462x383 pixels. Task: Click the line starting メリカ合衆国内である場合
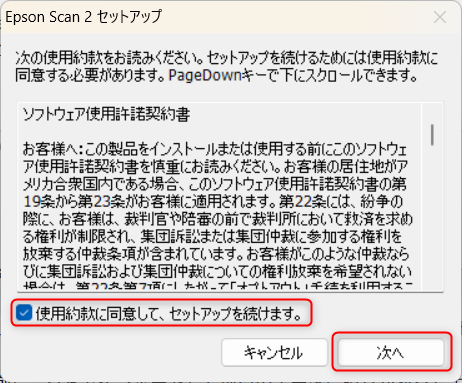click(x=215, y=184)
